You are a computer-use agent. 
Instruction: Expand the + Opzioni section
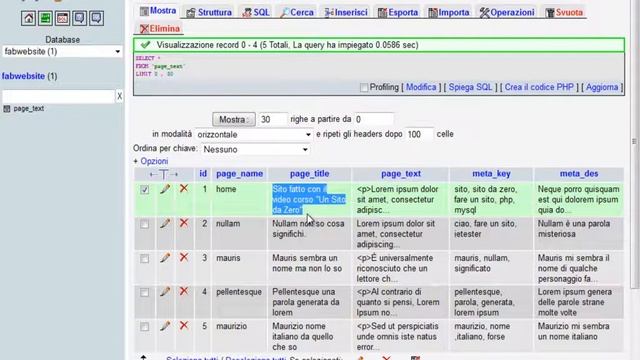[151, 161]
